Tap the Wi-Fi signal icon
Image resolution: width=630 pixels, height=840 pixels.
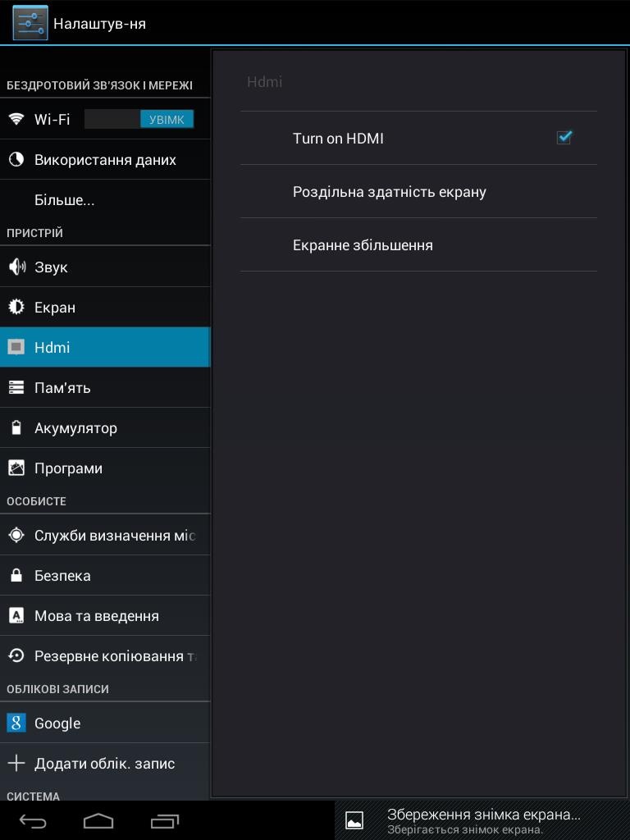(16, 119)
